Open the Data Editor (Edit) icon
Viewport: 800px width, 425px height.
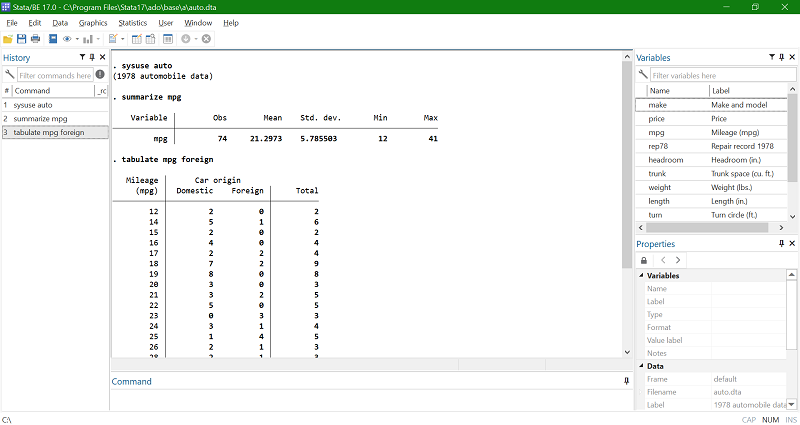pos(135,39)
